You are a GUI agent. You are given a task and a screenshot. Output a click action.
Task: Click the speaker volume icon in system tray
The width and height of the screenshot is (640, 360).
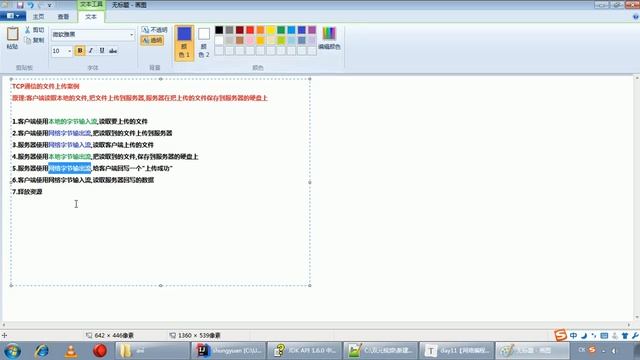614,351
